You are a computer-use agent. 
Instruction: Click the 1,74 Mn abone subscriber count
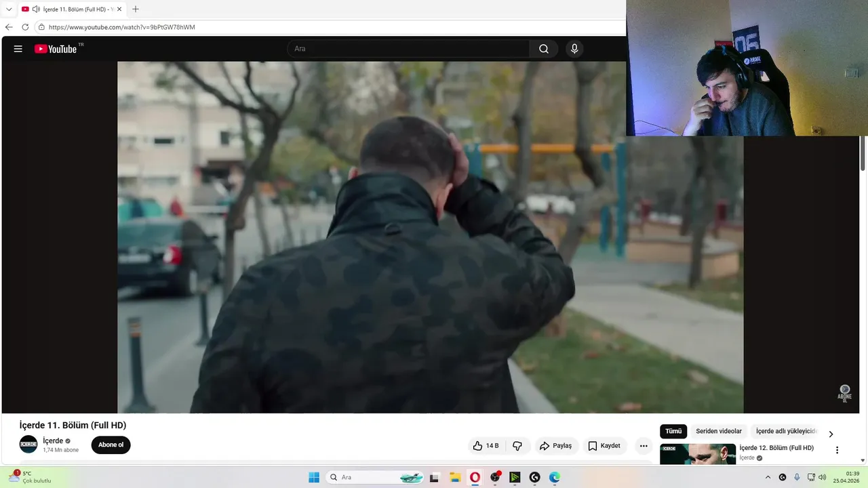coord(61,450)
